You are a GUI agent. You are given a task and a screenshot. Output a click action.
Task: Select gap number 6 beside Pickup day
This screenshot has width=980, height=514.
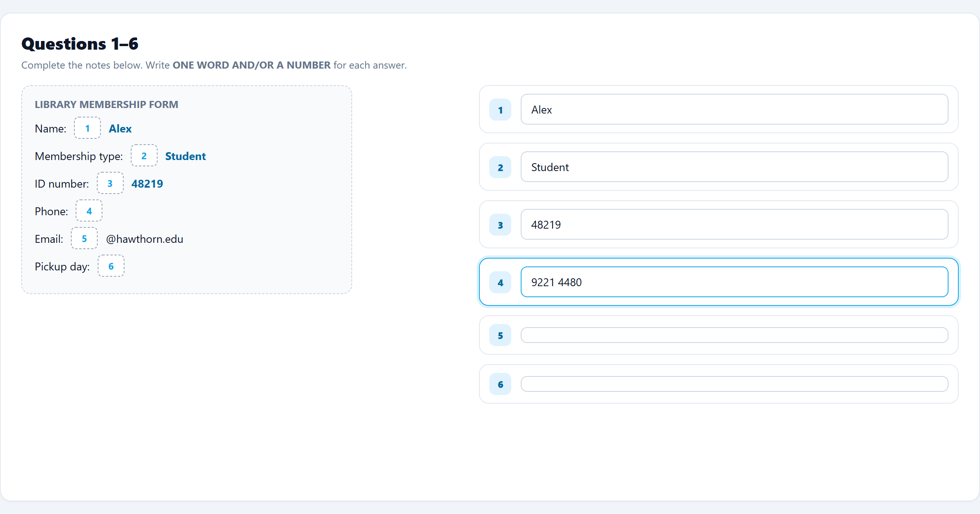pyautogui.click(x=111, y=266)
